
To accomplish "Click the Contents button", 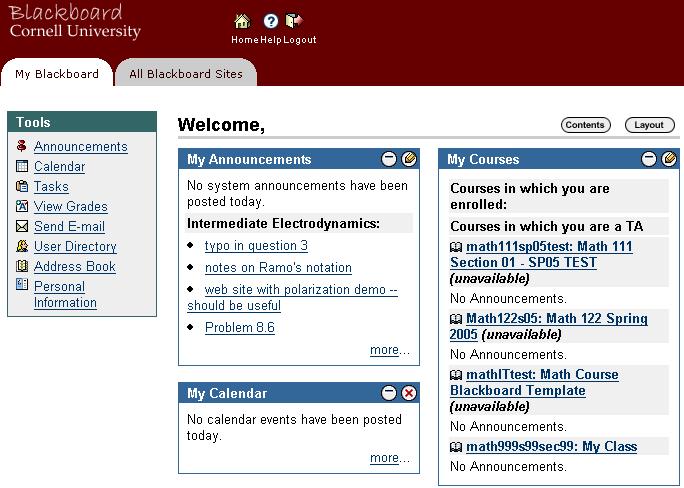I will coord(585,125).
